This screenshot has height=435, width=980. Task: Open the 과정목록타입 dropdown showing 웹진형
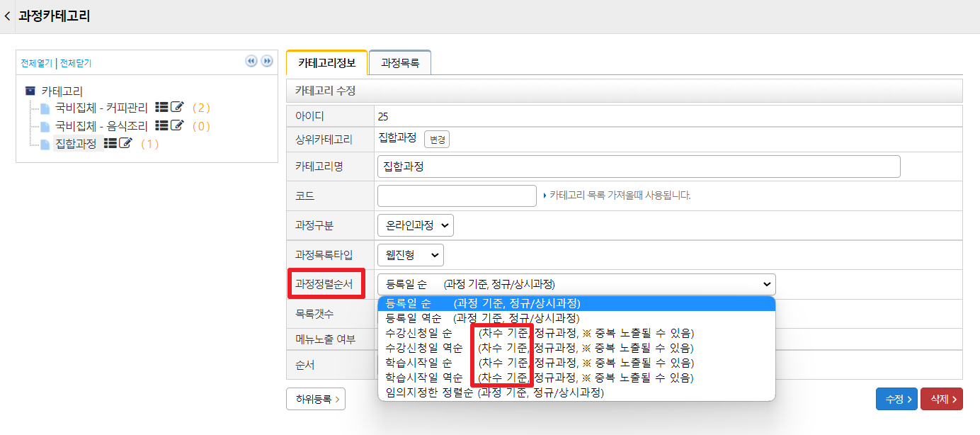(x=410, y=254)
